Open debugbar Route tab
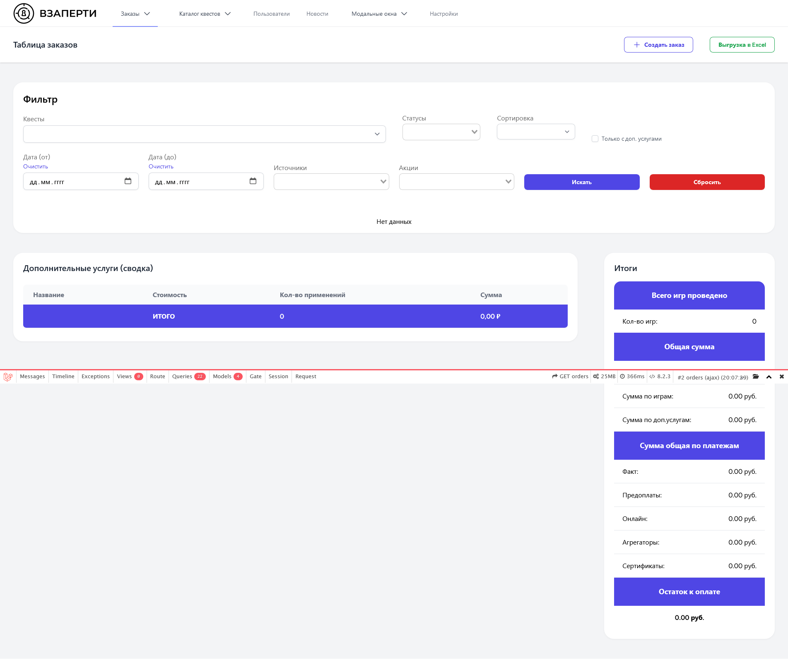The width and height of the screenshot is (788, 672). click(x=157, y=377)
